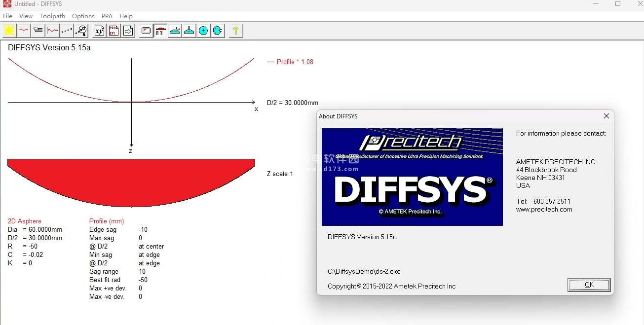Screen dimensions: 644x325
Task: Open the Help menu
Action: pos(126,16)
